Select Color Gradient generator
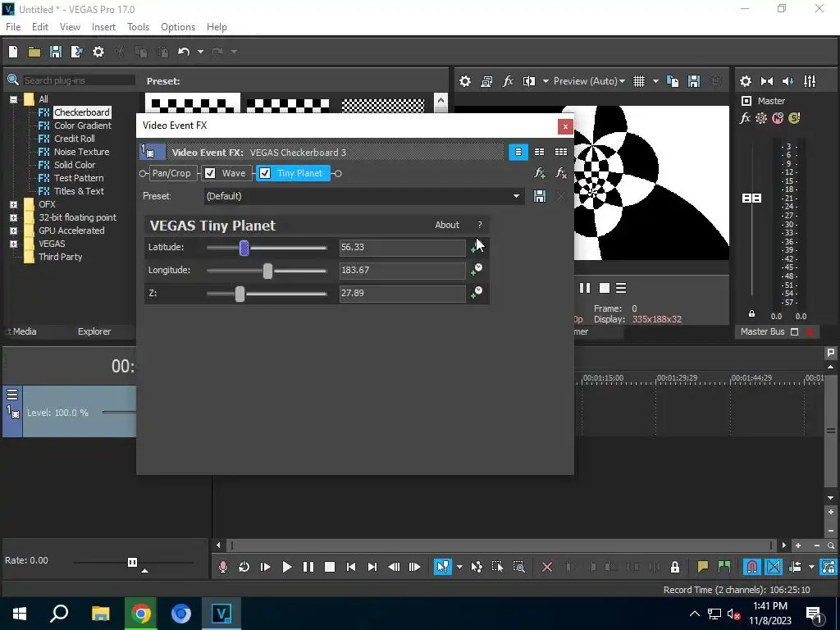 pos(83,126)
